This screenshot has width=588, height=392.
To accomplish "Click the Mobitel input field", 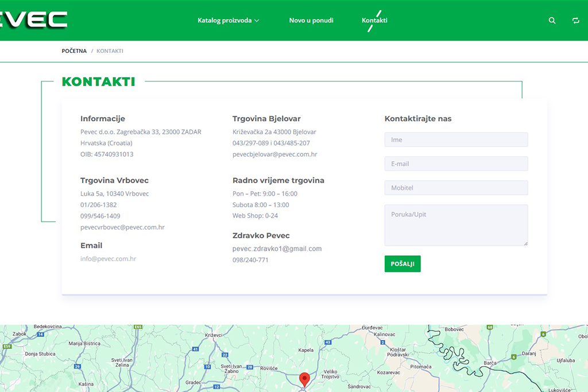I will 456,188.
